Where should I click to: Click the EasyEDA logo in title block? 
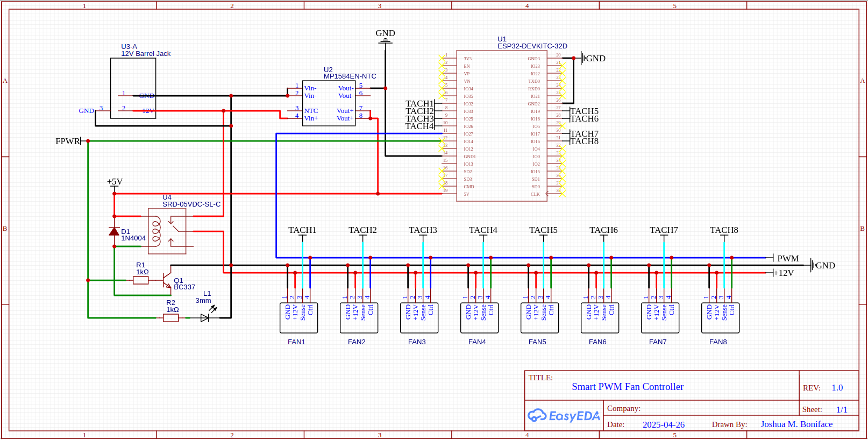564,416
